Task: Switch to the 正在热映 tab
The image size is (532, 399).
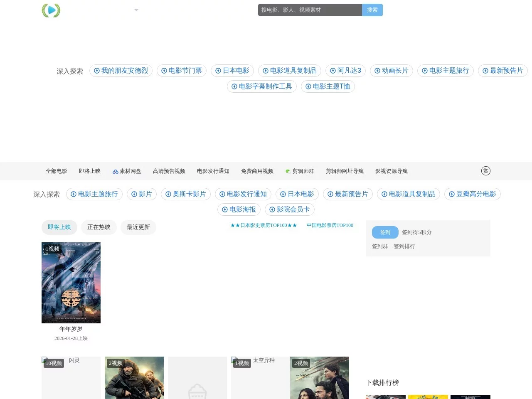Action: 99,227
